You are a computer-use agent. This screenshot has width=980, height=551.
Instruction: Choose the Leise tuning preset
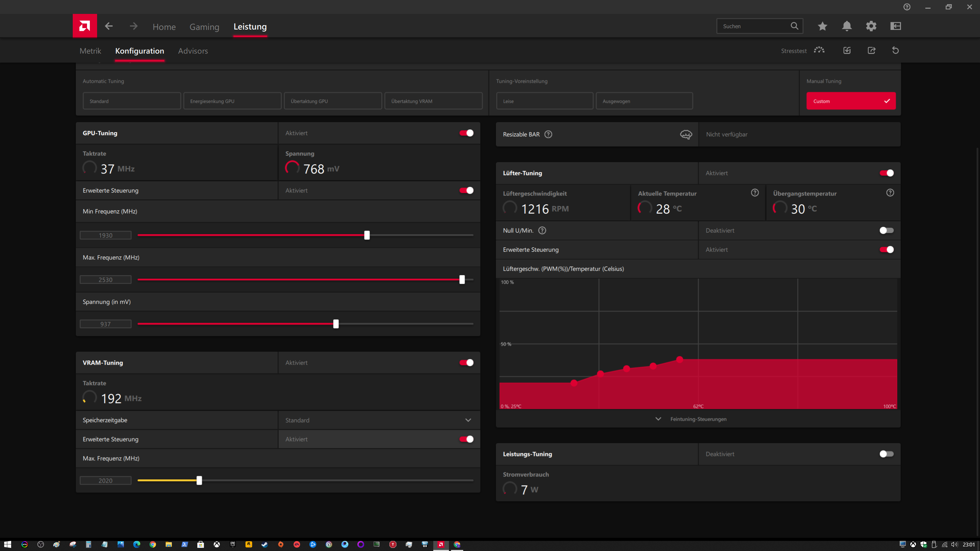pyautogui.click(x=544, y=101)
